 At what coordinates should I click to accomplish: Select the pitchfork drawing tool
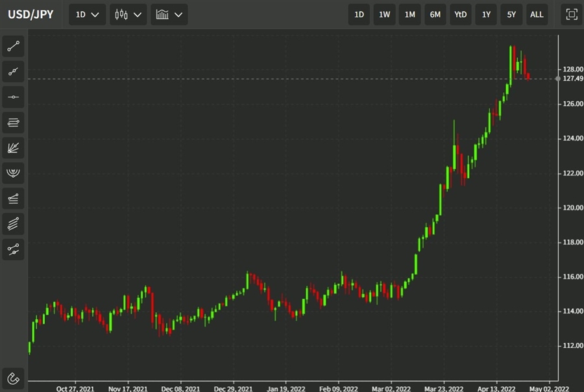pos(14,249)
